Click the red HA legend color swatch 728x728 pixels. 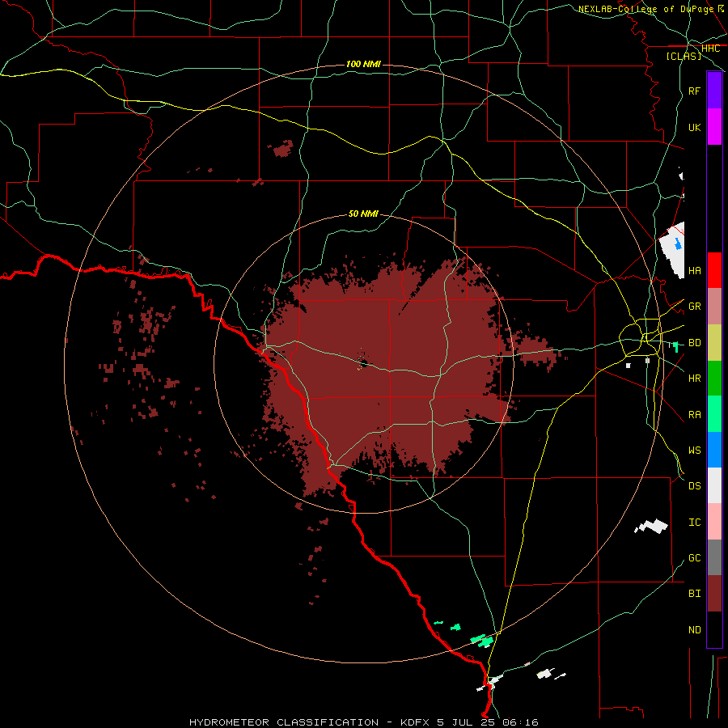tap(714, 270)
